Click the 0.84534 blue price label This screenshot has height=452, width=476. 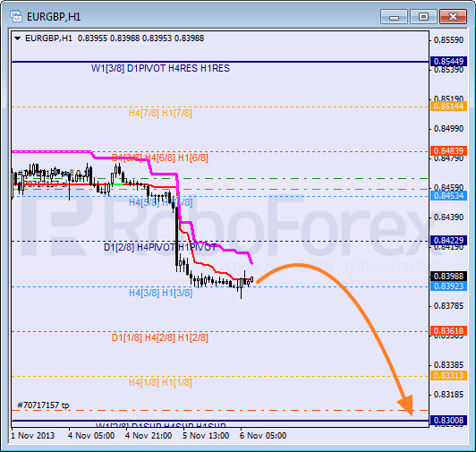coord(448,196)
